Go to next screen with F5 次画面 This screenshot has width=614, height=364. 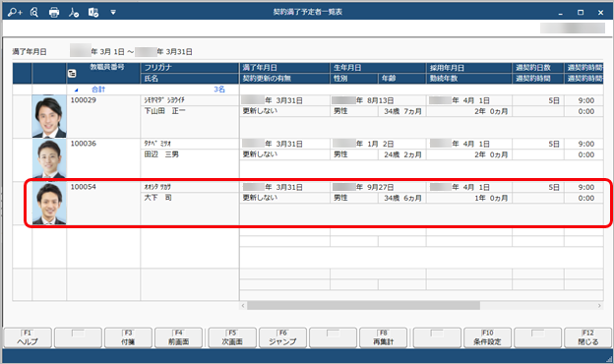pyautogui.click(x=232, y=337)
